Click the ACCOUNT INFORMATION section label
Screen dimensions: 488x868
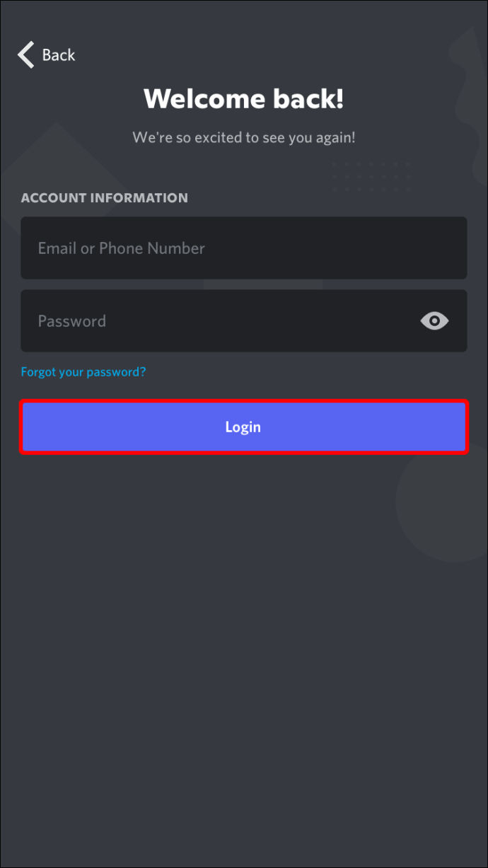click(105, 198)
